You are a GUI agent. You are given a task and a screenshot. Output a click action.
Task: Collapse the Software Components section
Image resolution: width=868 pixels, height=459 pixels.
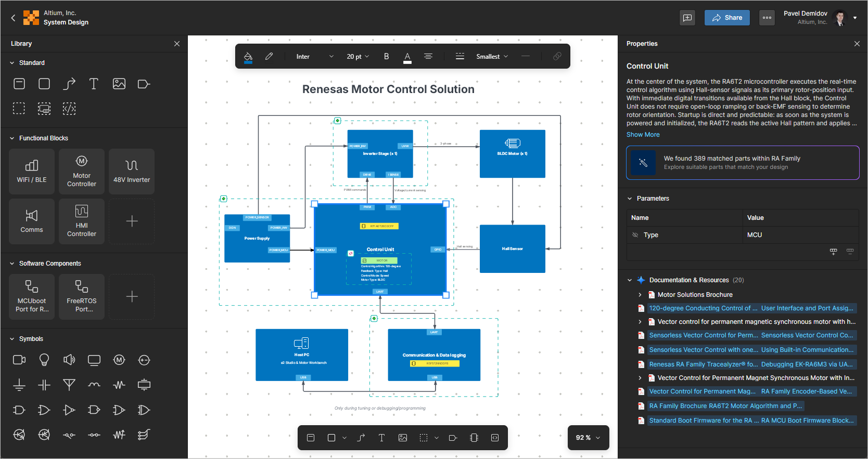[12, 264]
